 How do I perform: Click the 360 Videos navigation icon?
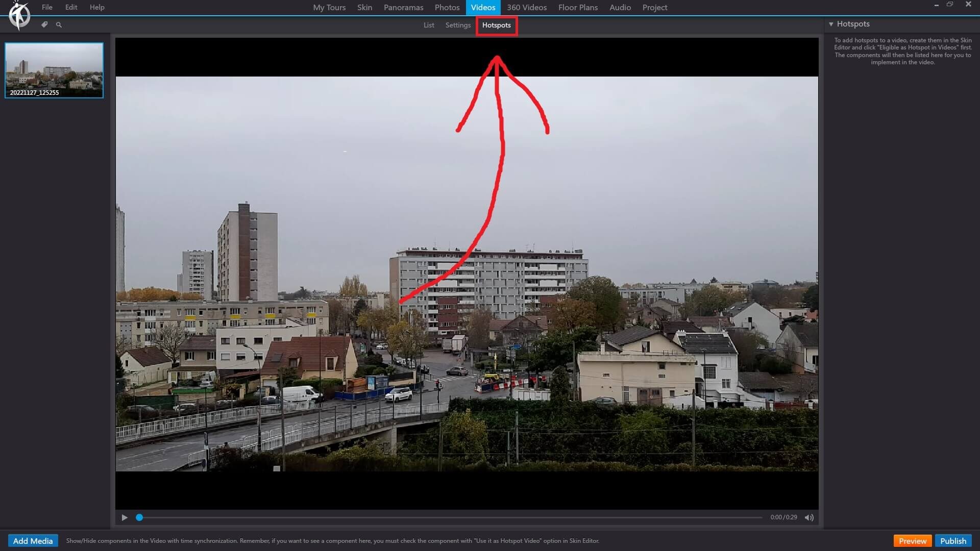tap(527, 8)
